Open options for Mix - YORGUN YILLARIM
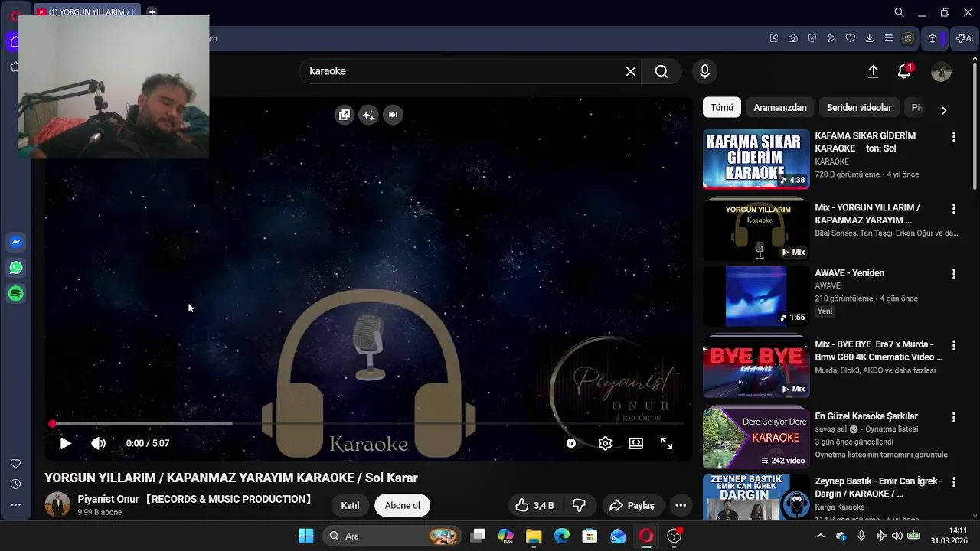This screenshot has width=980, height=551. (x=953, y=209)
